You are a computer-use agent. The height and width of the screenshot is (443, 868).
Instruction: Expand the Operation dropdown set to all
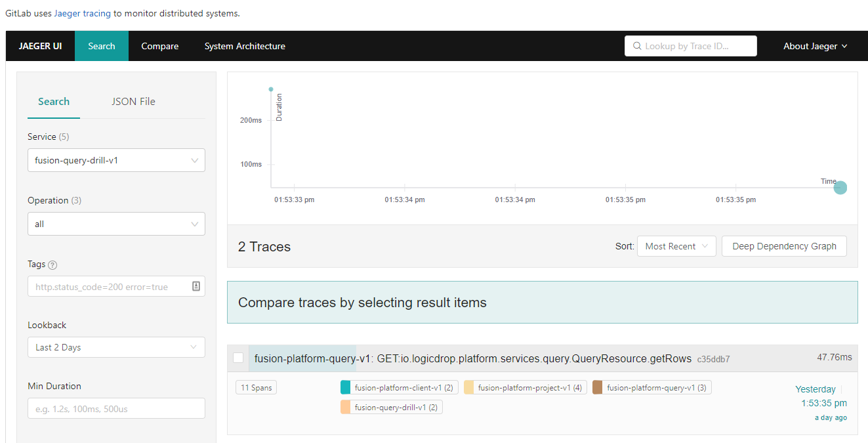click(x=116, y=224)
